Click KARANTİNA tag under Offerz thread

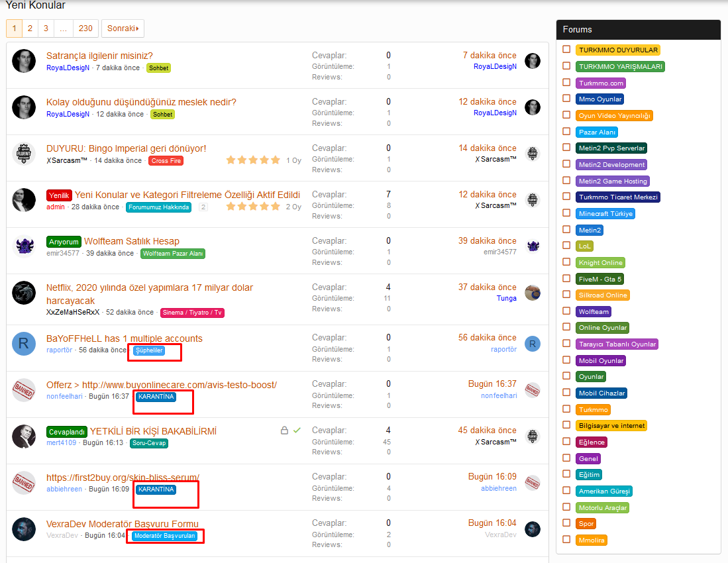(156, 396)
